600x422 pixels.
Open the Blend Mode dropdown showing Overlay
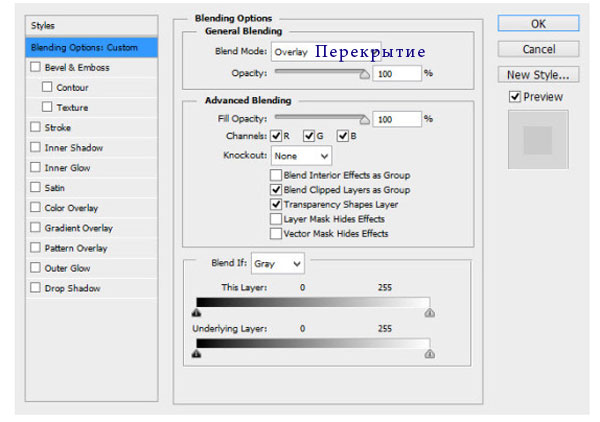[326, 52]
